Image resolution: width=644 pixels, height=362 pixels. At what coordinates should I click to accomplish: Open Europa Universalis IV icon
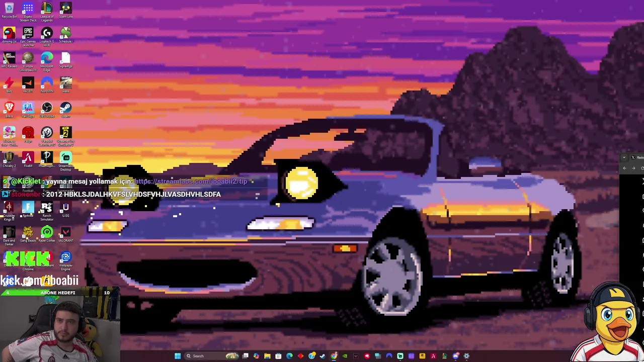point(28,62)
